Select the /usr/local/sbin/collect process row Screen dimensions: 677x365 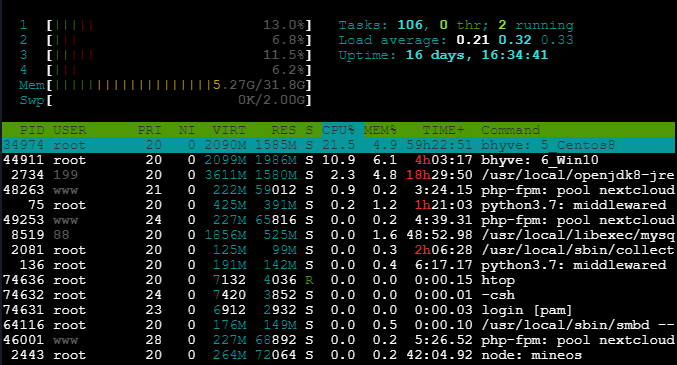click(x=338, y=250)
